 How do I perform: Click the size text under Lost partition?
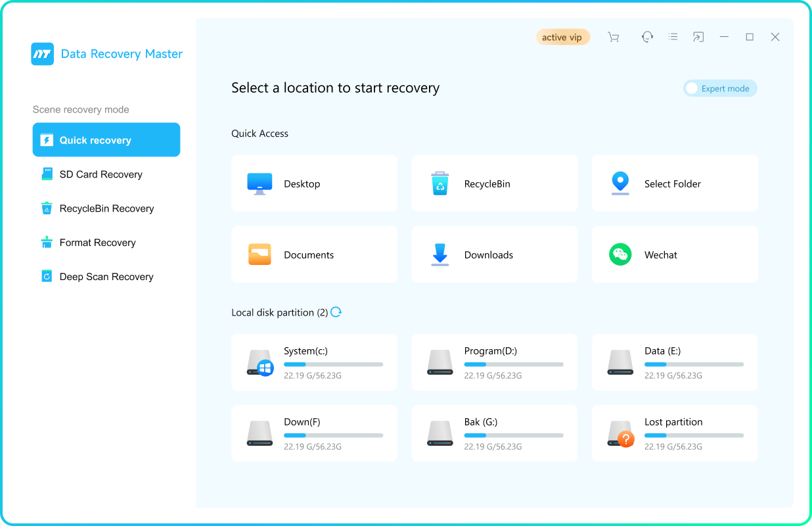pos(673,447)
